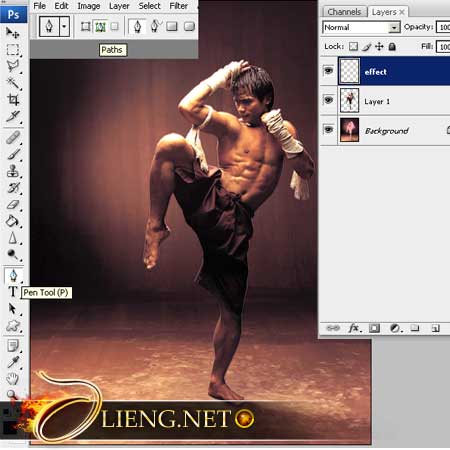This screenshot has height=450, width=450.
Task: Select the Custom Shape tool
Action: pos(13,326)
